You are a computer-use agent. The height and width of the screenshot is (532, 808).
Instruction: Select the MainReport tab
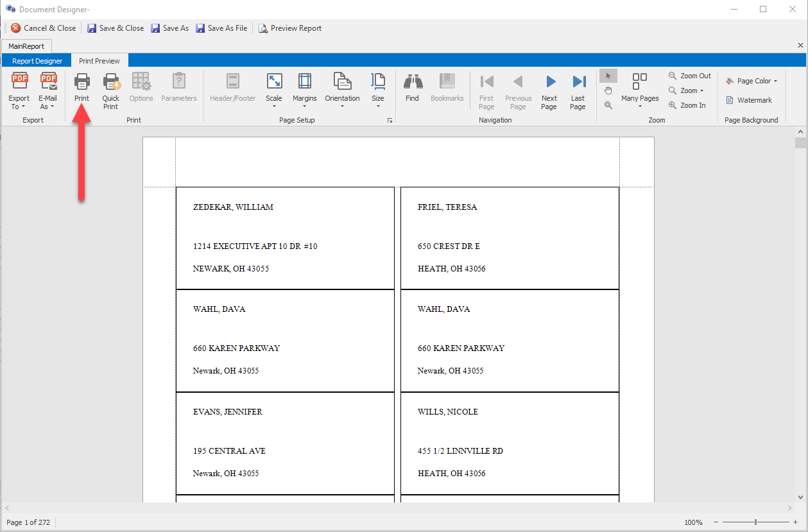[x=26, y=46]
